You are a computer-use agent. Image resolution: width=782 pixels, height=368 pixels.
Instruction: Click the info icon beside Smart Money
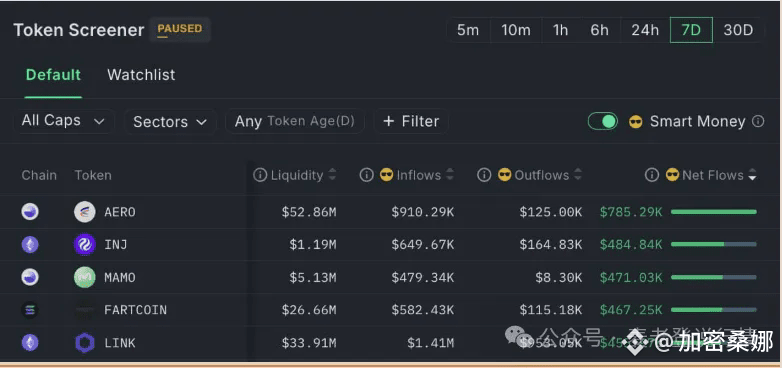(x=758, y=121)
